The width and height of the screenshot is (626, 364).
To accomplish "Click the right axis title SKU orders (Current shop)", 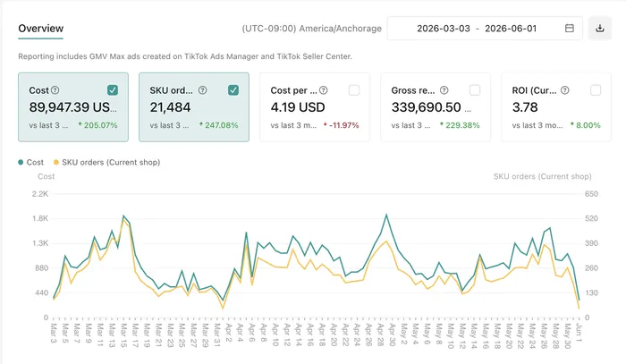I will tap(542, 176).
